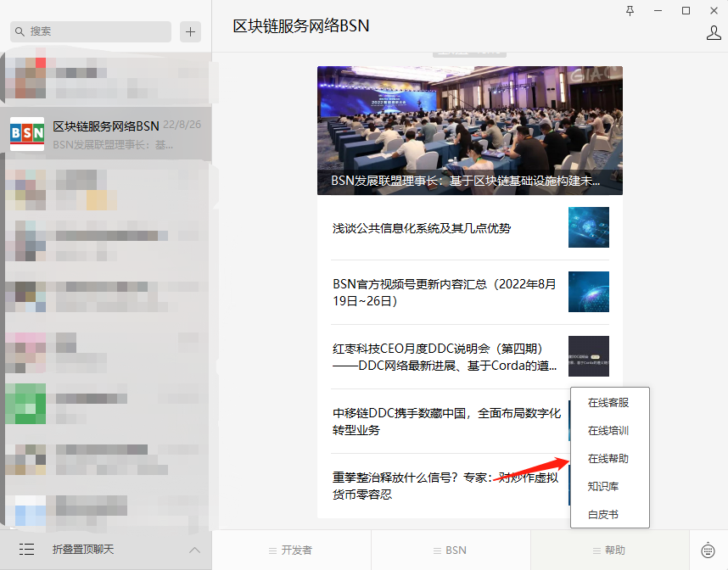Viewport: 728px width, 570px height.
Task: Select 在线培训 from popup menu
Action: 609,430
